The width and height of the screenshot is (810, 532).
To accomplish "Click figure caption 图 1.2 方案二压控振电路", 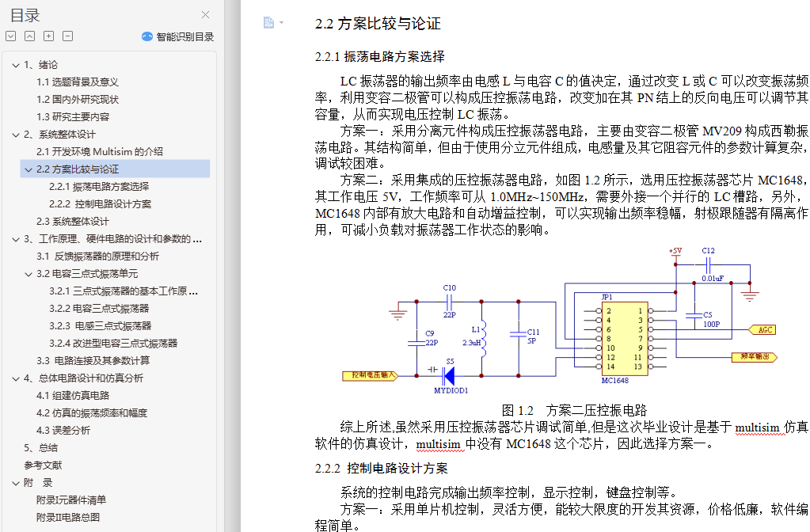I will click(574, 411).
